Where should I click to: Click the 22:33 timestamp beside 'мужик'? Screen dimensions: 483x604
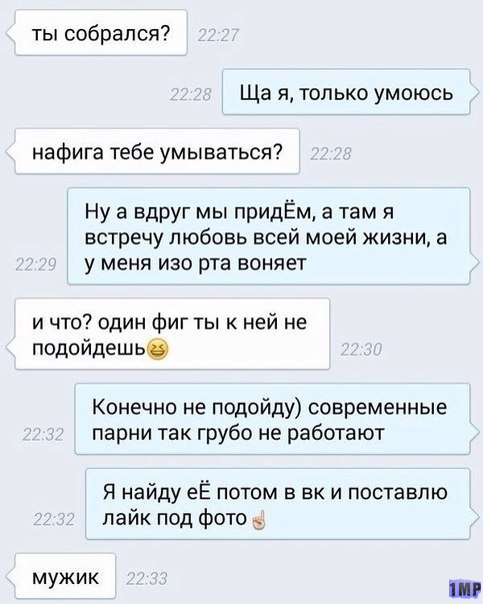point(147,579)
